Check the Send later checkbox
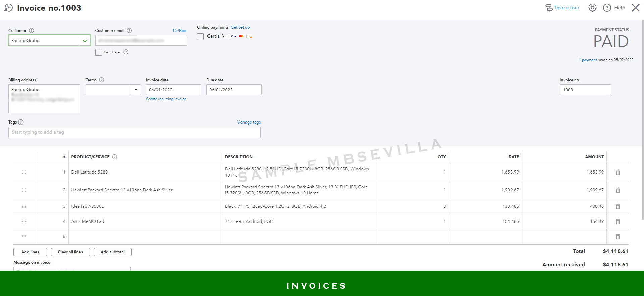644x296 pixels. pyautogui.click(x=99, y=52)
